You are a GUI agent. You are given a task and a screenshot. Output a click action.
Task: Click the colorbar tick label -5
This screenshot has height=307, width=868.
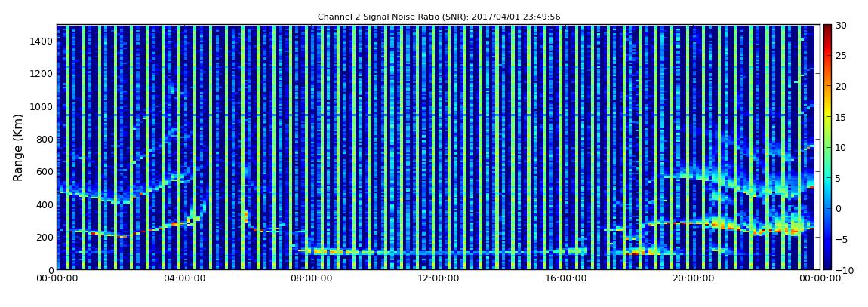tap(842, 240)
